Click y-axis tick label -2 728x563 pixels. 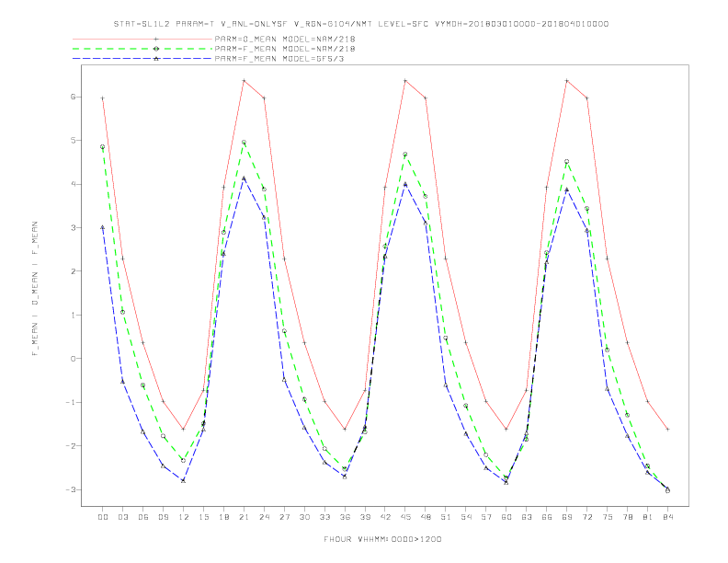[x=71, y=446]
